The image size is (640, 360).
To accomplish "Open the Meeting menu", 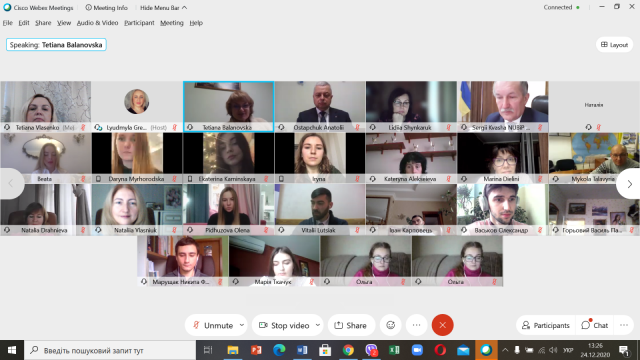I will [x=172, y=23].
